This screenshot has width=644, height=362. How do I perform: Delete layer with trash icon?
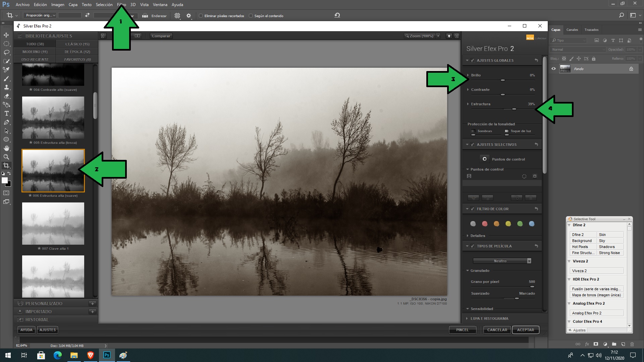point(632,344)
